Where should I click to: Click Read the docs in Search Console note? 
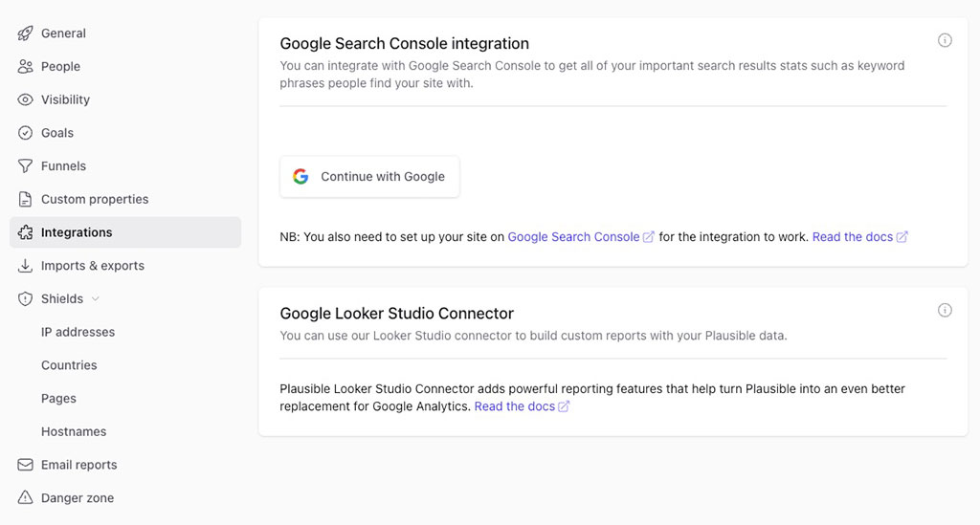pos(853,237)
